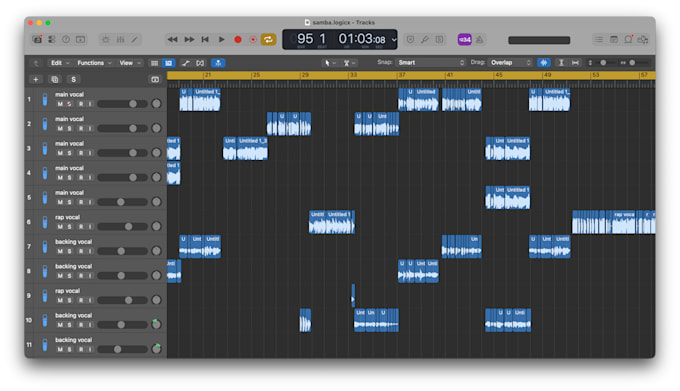Mute track 8 backing vocal
Image resolution: width=680 pixels, height=391 pixels.
click(x=60, y=276)
